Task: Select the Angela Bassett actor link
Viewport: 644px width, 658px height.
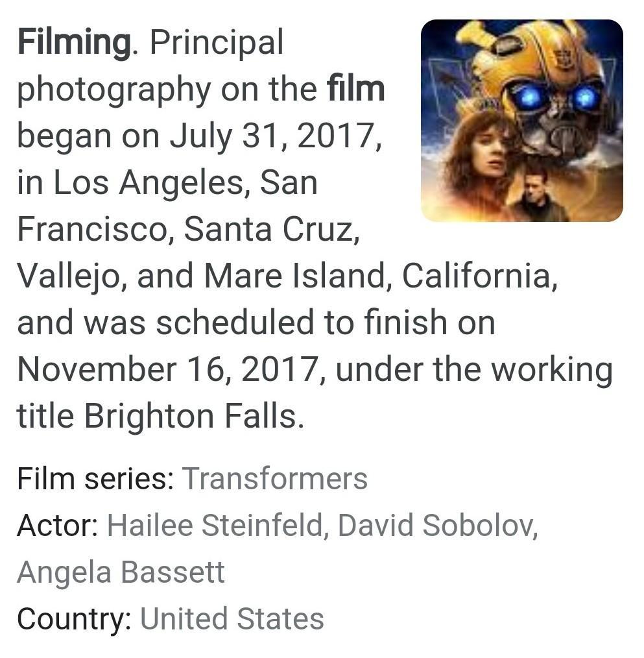Action: point(121,572)
